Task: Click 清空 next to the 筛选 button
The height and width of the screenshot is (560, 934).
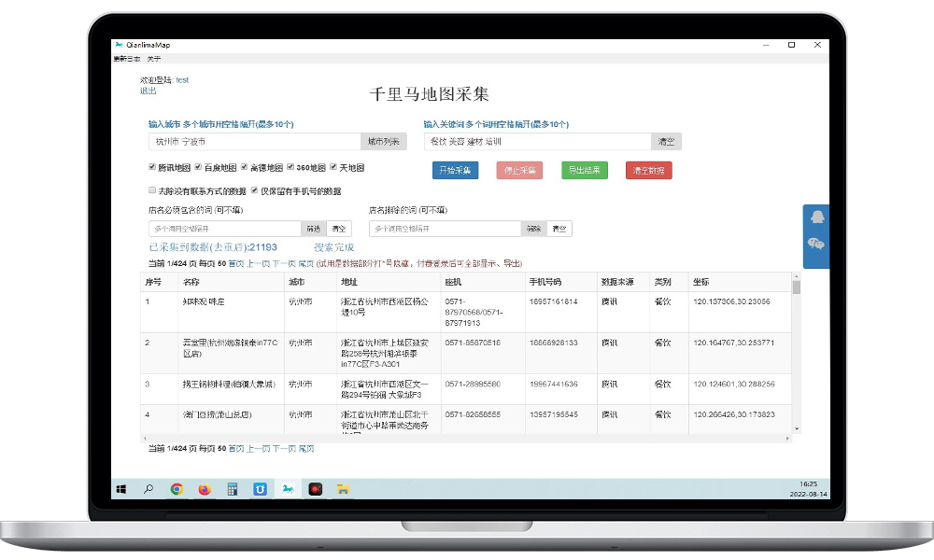Action: [339, 229]
